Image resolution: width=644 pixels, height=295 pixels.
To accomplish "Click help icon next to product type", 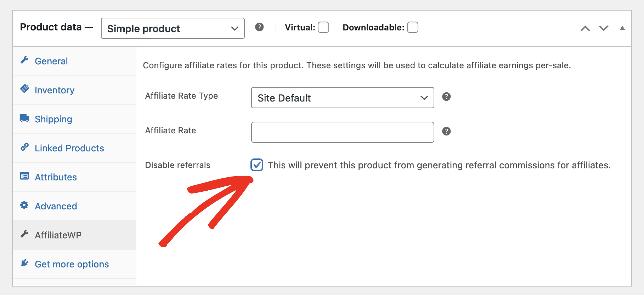I will [x=259, y=27].
